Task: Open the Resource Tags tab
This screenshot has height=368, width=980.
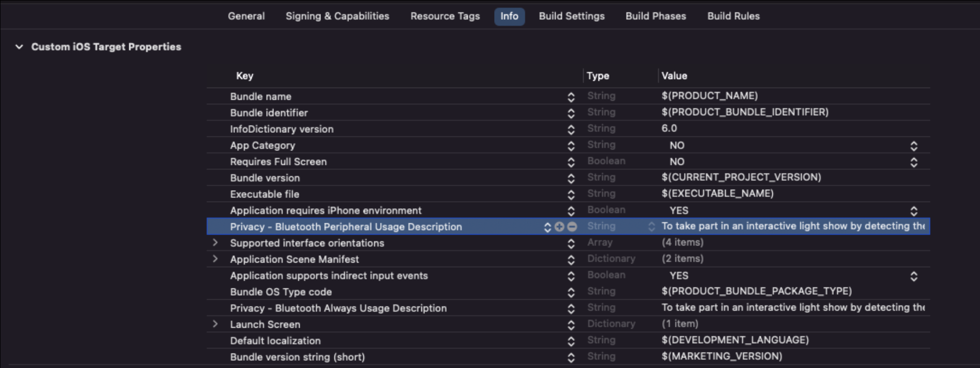Action: click(x=445, y=16)
